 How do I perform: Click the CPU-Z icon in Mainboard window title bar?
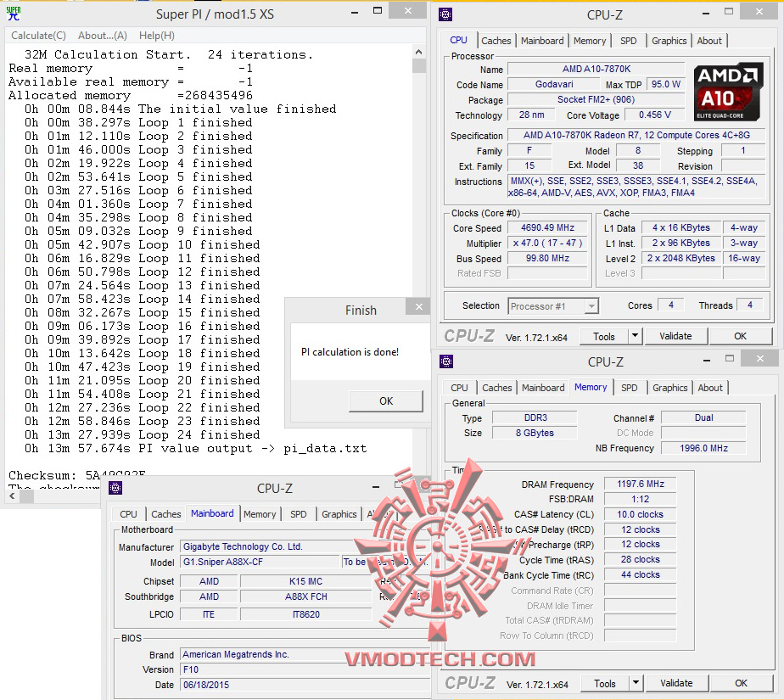[115, 488]
